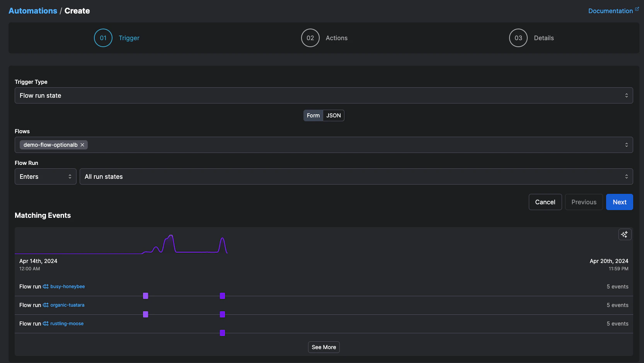Viewport: 644px width, 363px height.
Task: Click the sparkles icon in Matching Events panel
Action: pos(625,234)
